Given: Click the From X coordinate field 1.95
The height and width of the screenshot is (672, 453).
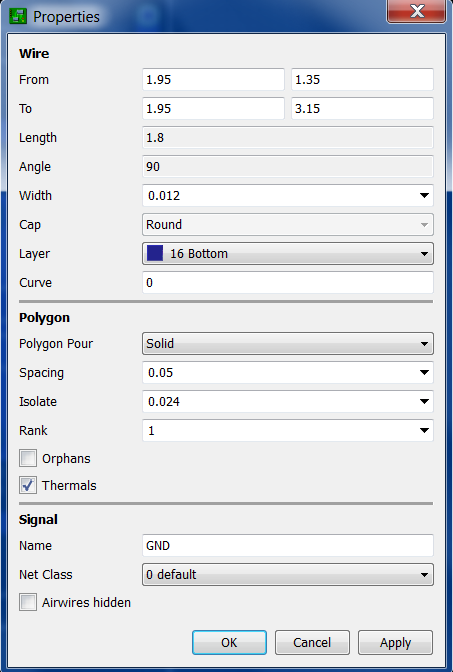Looking at the screenshot, I should click(x=213, y=79).
